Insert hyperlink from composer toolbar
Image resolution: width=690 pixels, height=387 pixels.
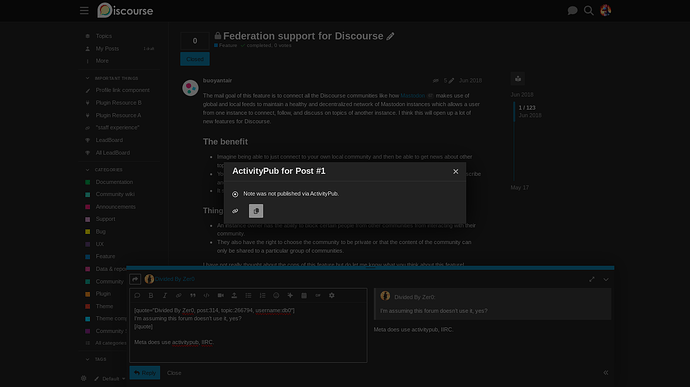pyautogui.click(x=179, y=295)
